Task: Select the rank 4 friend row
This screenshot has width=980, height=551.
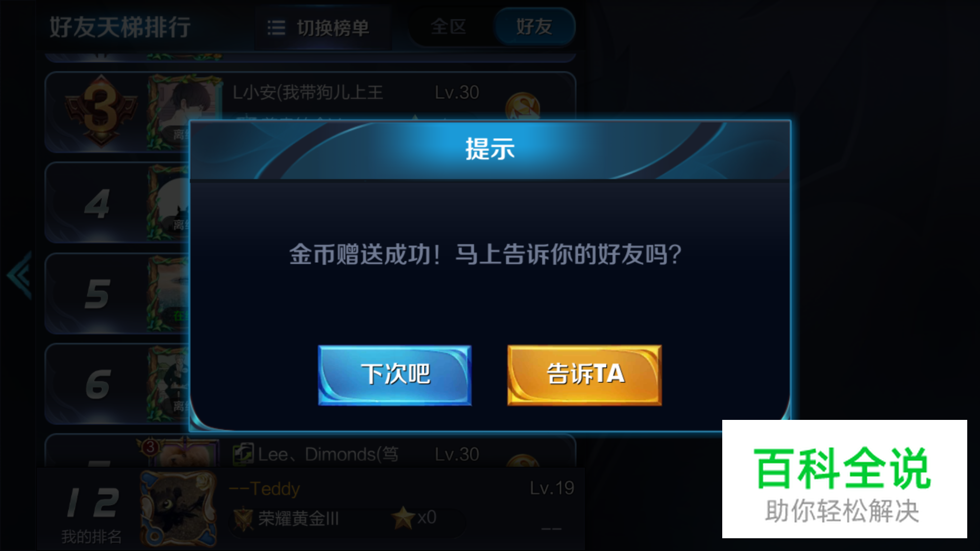Action: [117, 203]
